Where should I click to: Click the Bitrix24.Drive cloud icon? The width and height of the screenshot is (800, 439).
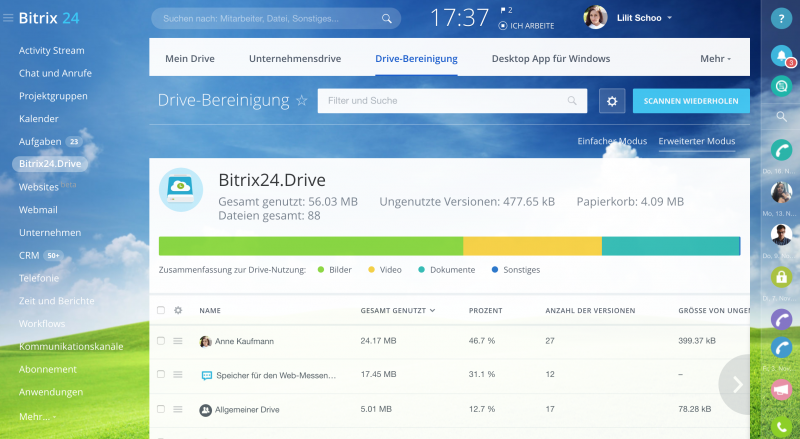click(181, 189)
